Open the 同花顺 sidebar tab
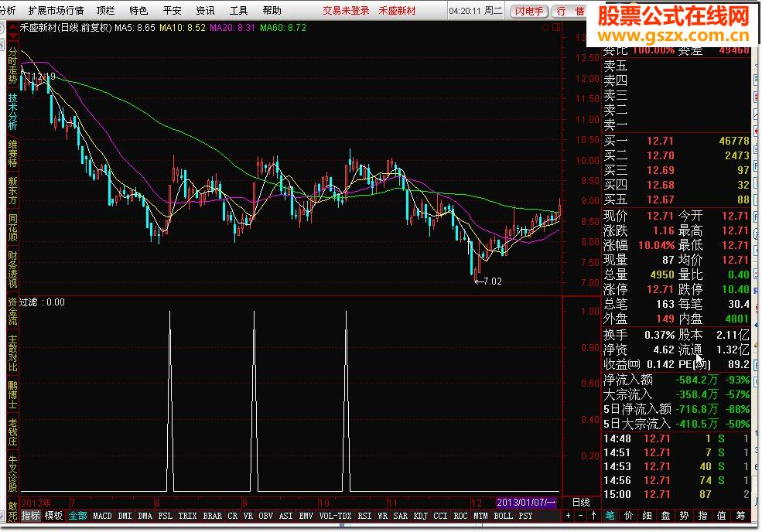 coord(12,227)
